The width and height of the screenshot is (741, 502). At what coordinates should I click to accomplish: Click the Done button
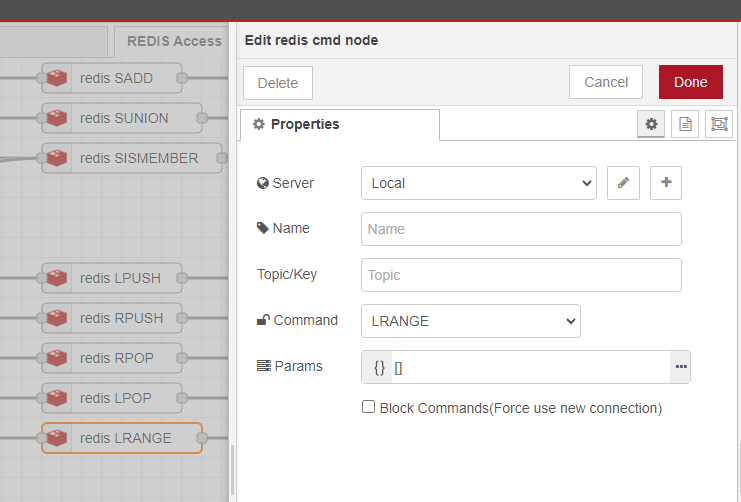point(690,82)
